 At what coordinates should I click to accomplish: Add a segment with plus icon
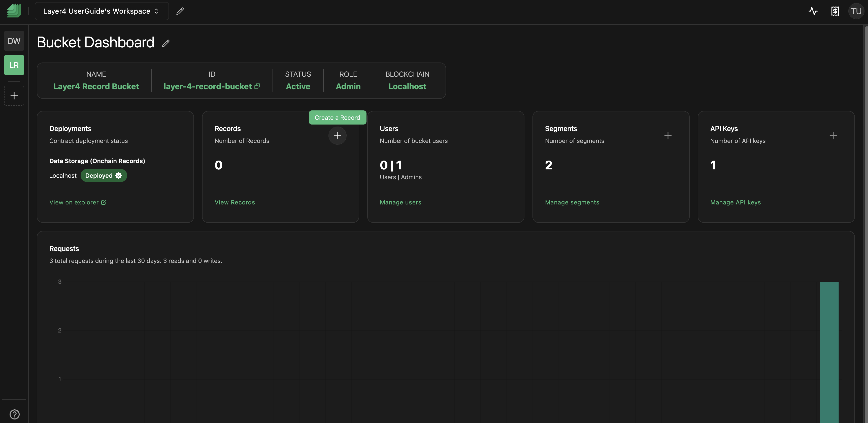tap(668, 136)
